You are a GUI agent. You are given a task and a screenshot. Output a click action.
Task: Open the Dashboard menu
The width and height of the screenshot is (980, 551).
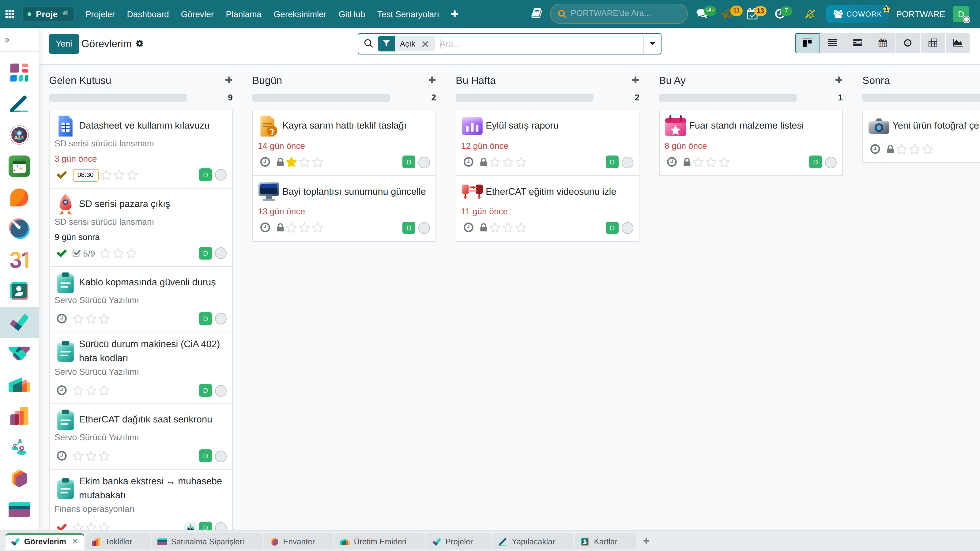pos(148,14)
